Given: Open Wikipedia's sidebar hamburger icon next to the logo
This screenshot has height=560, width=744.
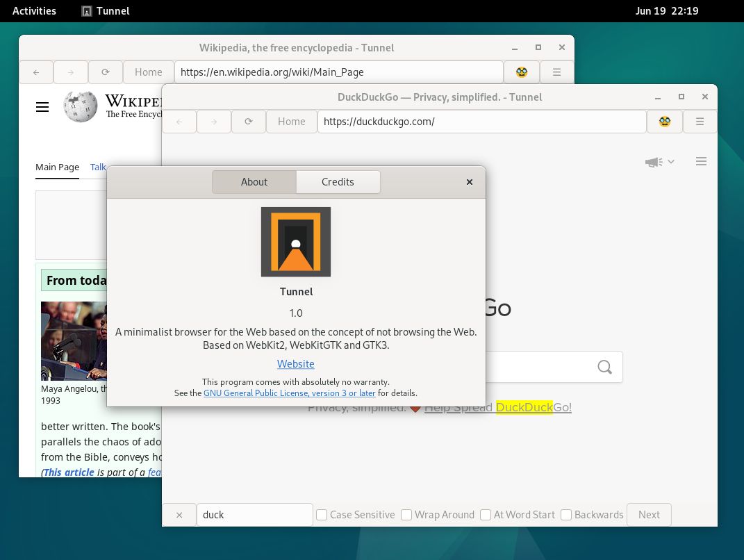Looking at the screenshot, I should coord(42,106).
